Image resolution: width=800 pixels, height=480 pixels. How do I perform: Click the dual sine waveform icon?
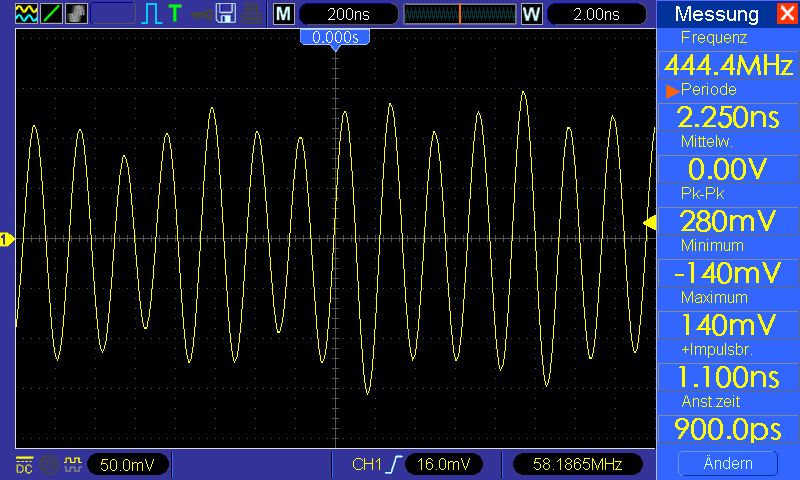pyautogui.click(x=26, y=14)
